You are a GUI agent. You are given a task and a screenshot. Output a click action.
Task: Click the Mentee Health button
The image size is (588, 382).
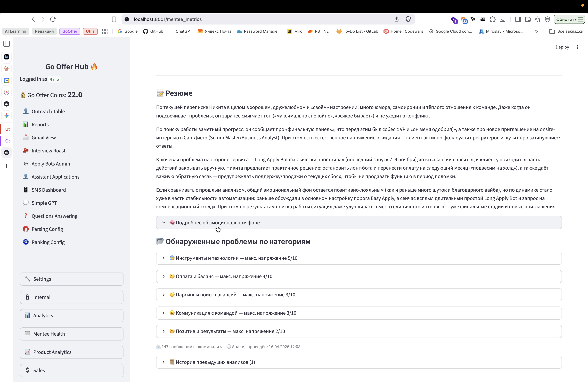[x=72, y=334]
